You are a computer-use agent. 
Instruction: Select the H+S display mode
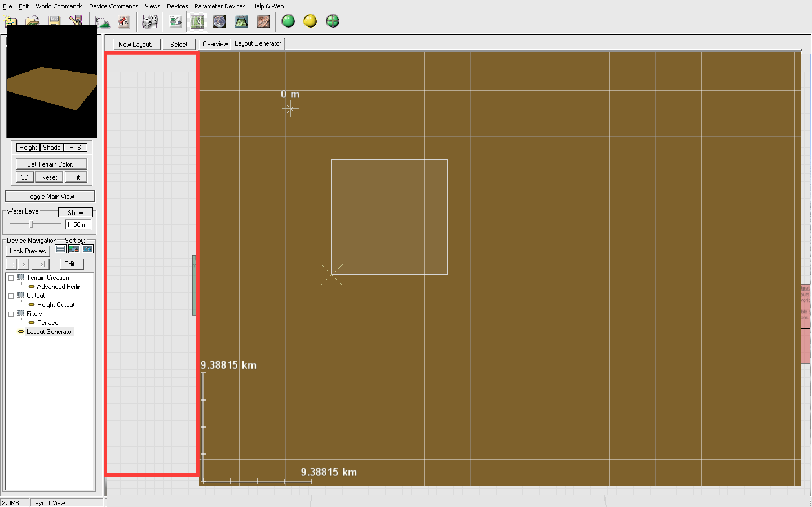click(75, 148)
